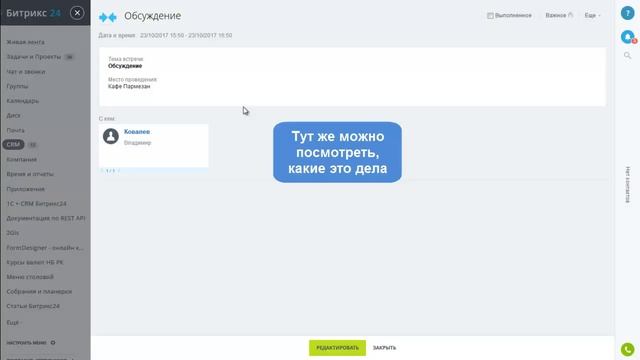The height and width of the screenshot is (360, 640).
Task: Select the CRM menu item
Action: tap(13, 144)
